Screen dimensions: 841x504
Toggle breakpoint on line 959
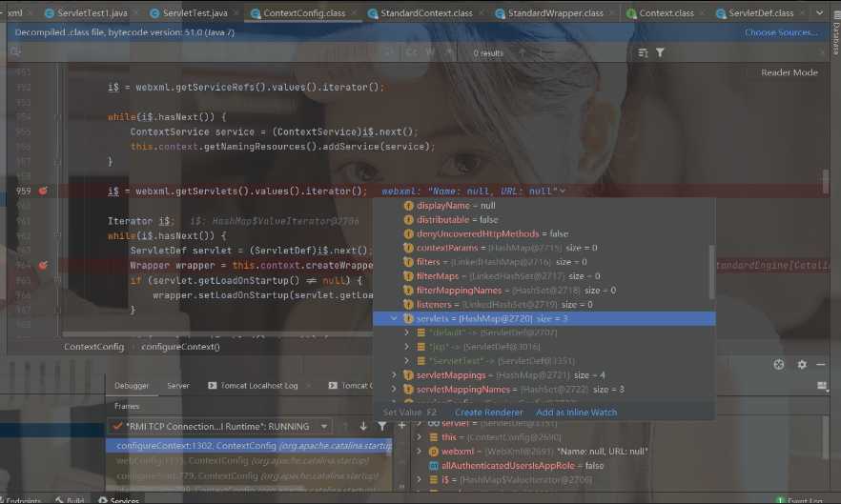(x=43, y=191)
